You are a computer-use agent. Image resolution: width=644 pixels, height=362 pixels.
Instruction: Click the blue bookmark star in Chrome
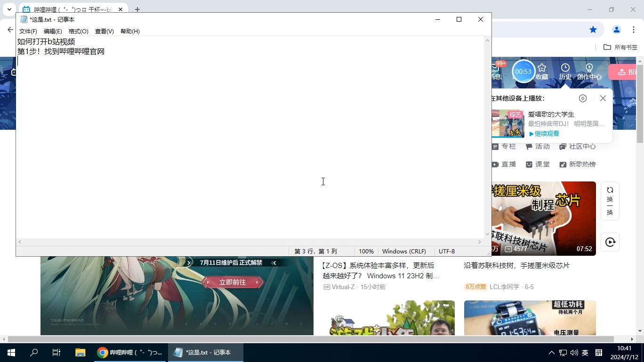coord(593,30)
